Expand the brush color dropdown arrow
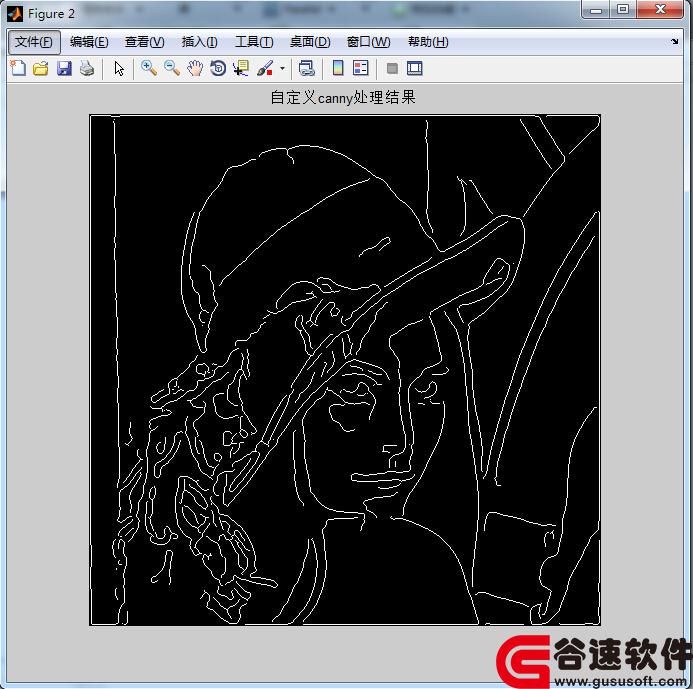Screen dimensions: 693x689 pos(282,69)
